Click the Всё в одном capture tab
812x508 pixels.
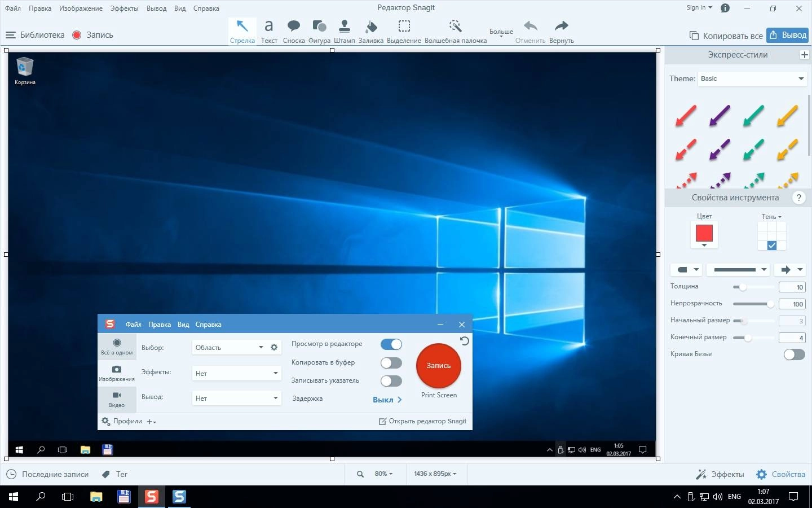117,346
